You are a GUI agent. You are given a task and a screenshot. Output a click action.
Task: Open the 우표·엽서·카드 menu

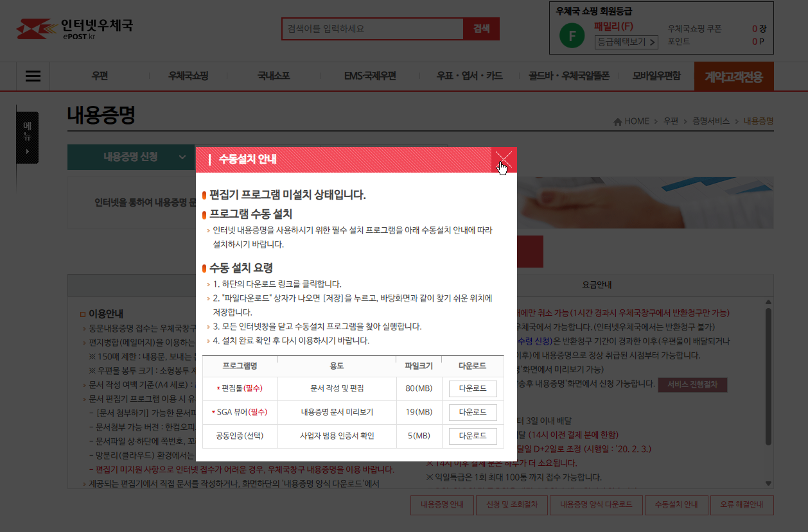click(470, 76)
